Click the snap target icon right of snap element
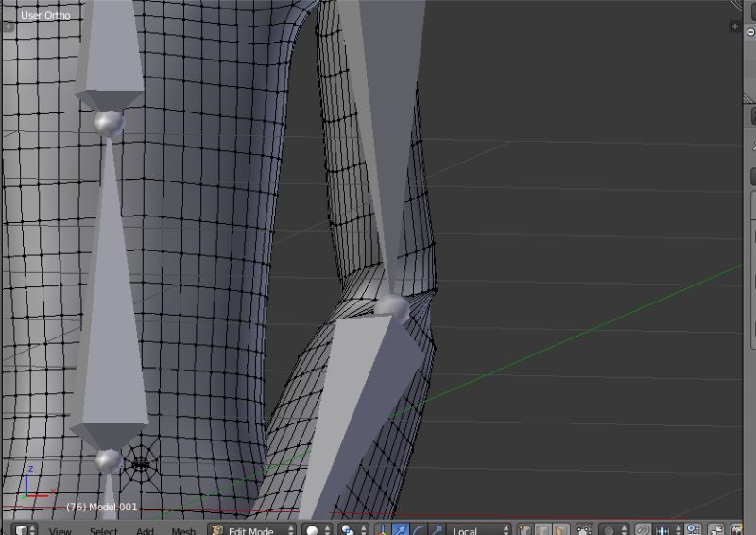This screenshot has height=535, width=756. (x=694, y=529)
